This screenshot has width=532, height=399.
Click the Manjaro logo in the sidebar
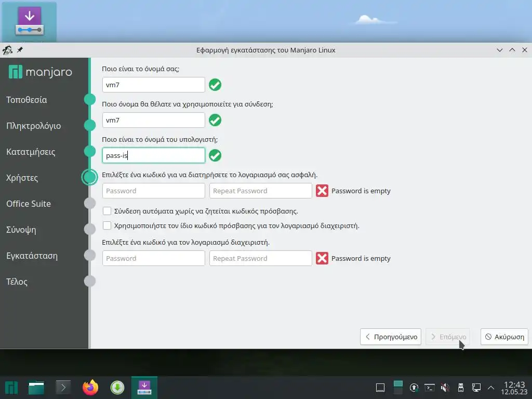[x=41, y=72]
